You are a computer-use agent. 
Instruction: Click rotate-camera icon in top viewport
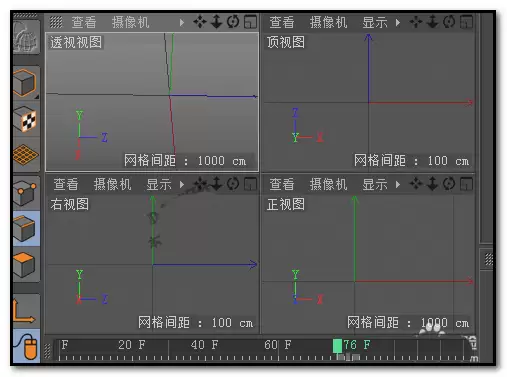pos(449,22)
